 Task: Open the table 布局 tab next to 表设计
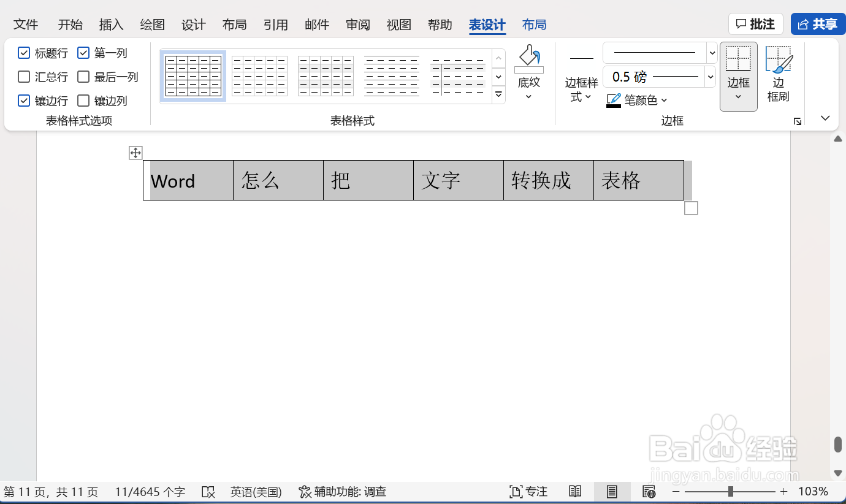pos(534,25)
